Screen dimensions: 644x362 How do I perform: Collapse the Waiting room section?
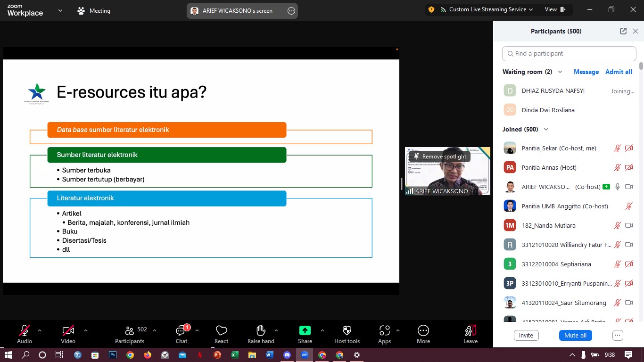(560, 72)
